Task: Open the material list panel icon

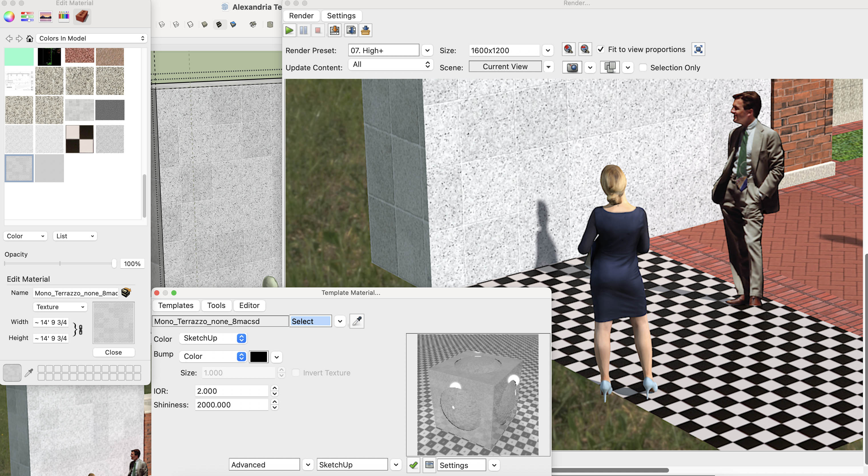Action: (430, 465)
